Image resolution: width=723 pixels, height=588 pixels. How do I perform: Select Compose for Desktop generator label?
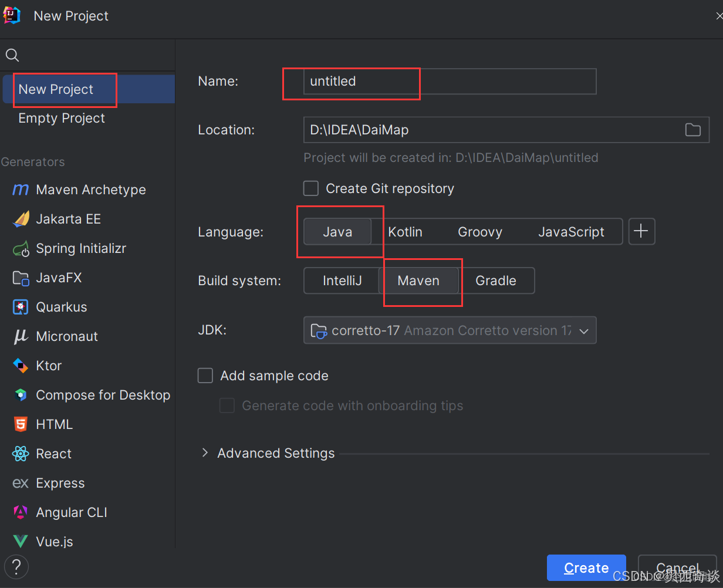click(103, 395)
